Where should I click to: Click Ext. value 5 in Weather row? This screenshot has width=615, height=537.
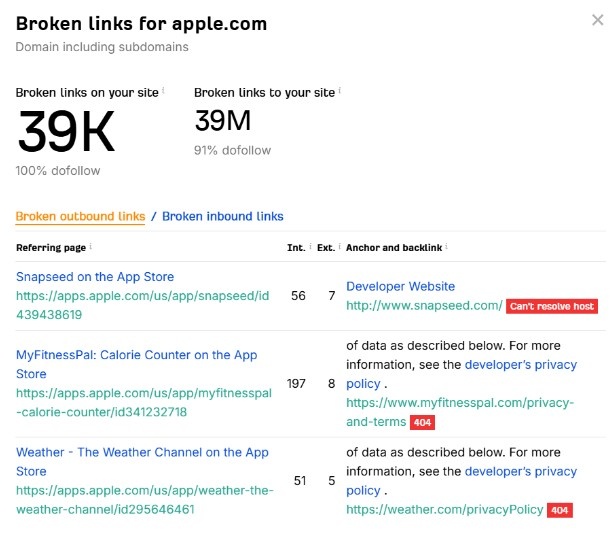(332, 481)
